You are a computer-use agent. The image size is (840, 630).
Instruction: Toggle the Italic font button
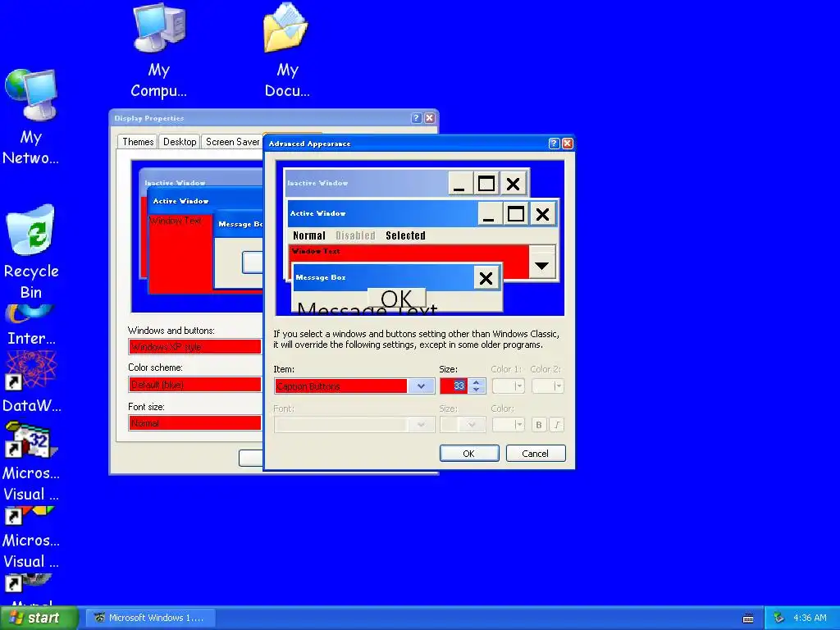point(557,424)
